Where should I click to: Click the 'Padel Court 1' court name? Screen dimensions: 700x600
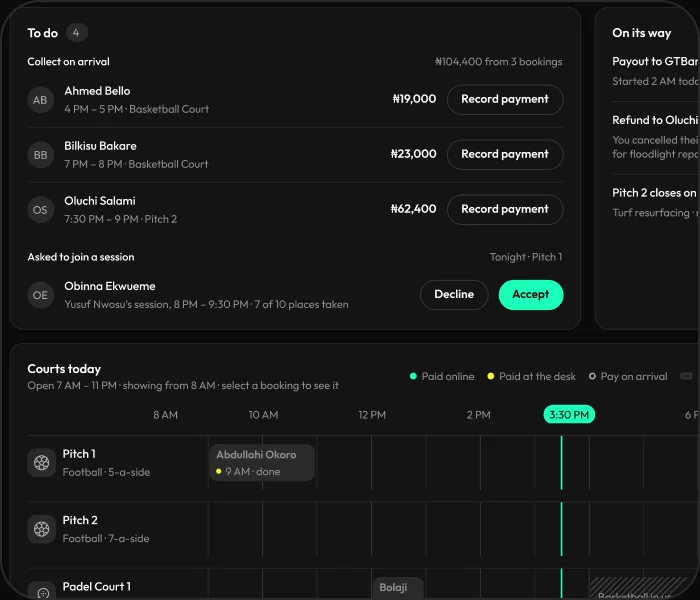click(96, 587)
